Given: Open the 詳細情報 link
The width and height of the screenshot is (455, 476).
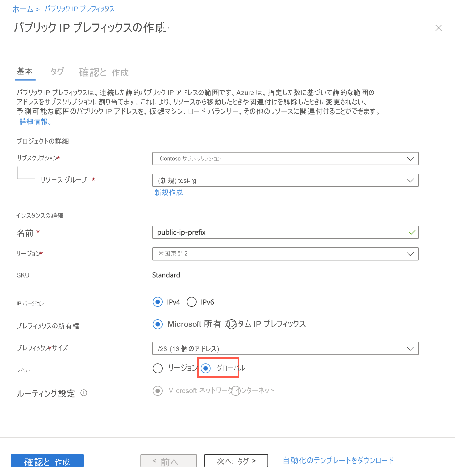Looking at the screenshot, I should click(x=35, y=122).
